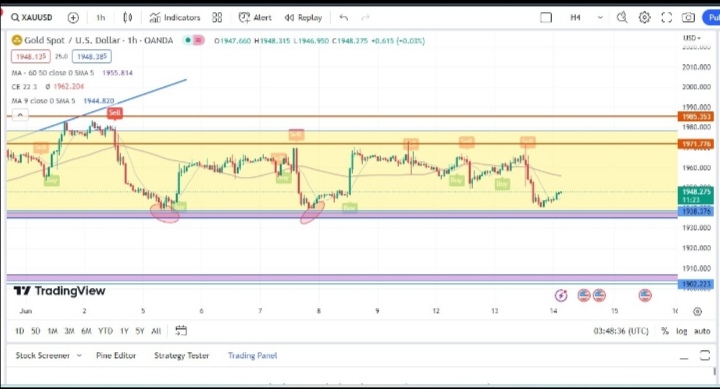
Task: Click the 1938.376 blue price label
Action: coord(696,211)
